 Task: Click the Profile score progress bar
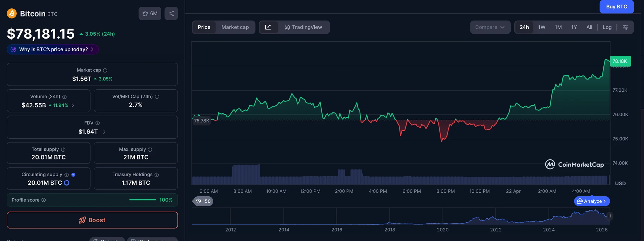point(143,200)
